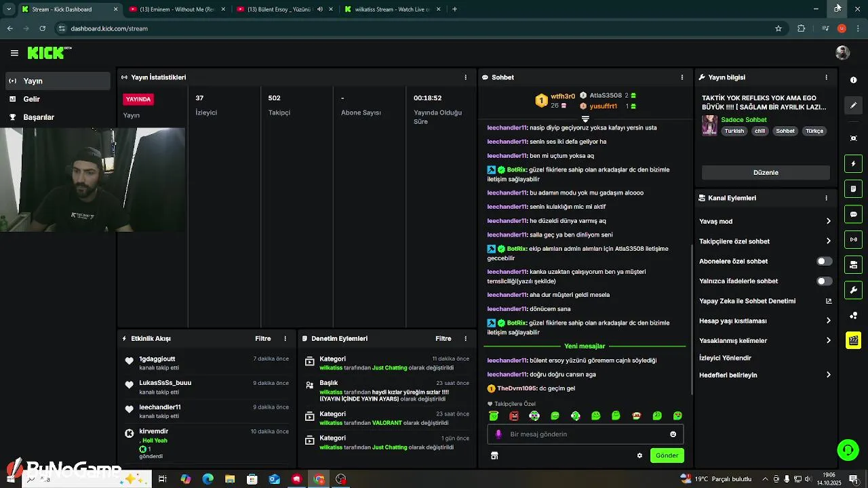Toggle Yalnızca ifadelerle sohbet switch
868x488 pixels.
[824, 281]
